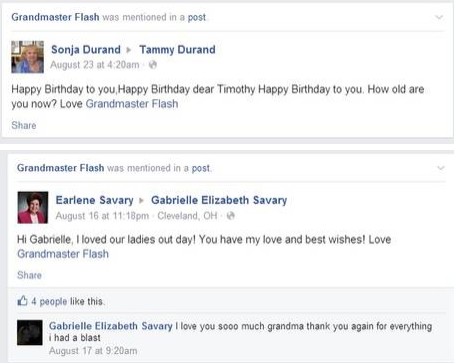Image resolution: width=454 pixels, height=363 pixels.
Task: Click 'post' link in second mention header
Action: click(x=201, y=168)
